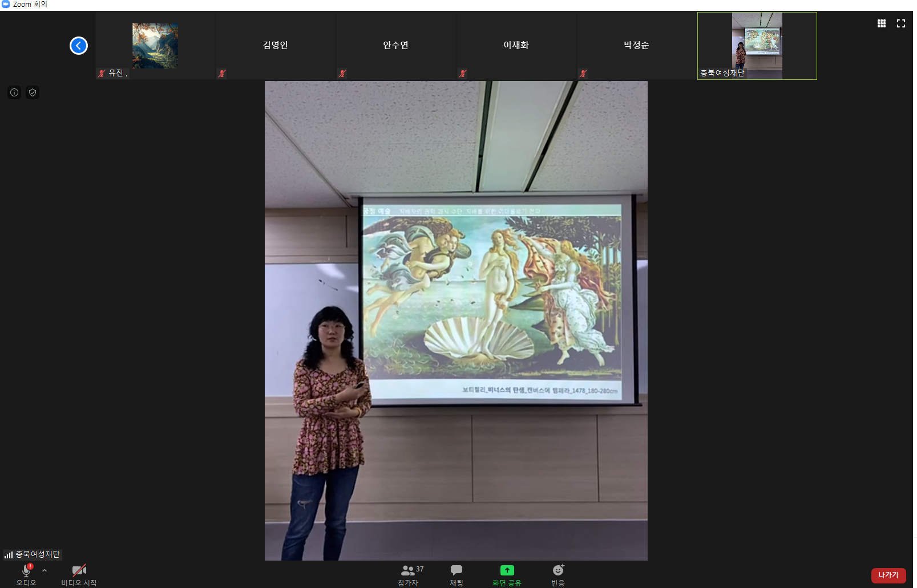Click 충북여성재단 name label on main video
The width and height of the screenshot is (917, 588).
[38, 554]
